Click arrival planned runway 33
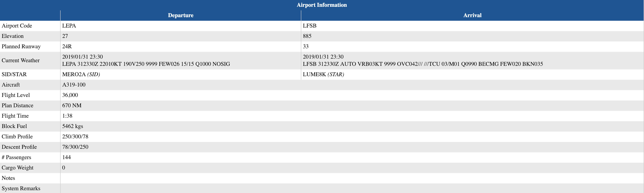This screenshot has height=193, width=644. point(305,46)
